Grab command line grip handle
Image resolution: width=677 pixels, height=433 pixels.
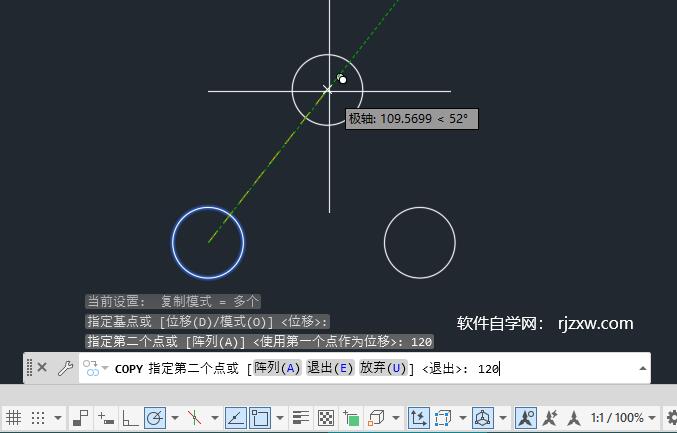(x=29, y=368)
